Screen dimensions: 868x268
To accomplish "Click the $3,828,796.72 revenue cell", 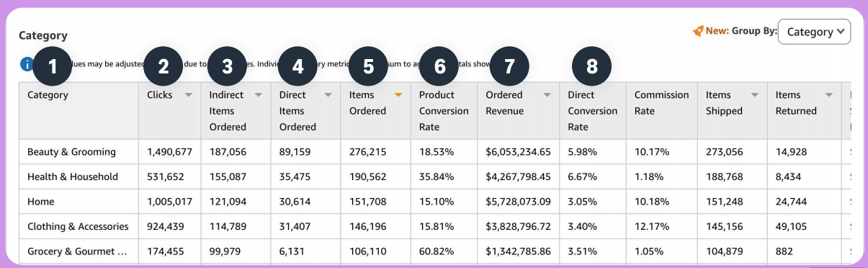I will pos(518,226).
